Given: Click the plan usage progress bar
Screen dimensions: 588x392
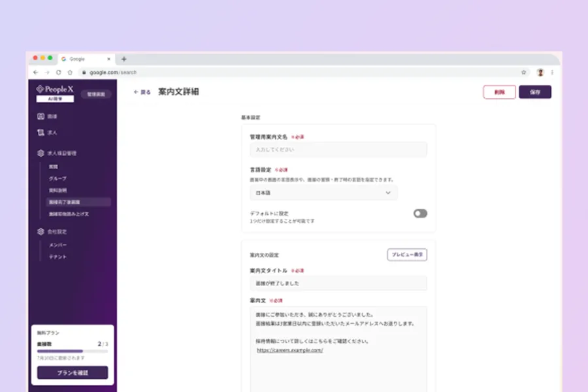Looking at the screenshot, I should (x=73, y=351).
